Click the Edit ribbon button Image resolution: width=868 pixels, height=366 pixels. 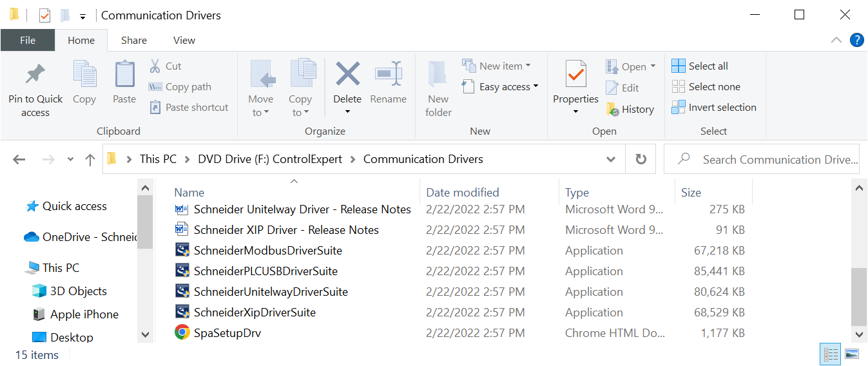(x=622, y=88)
